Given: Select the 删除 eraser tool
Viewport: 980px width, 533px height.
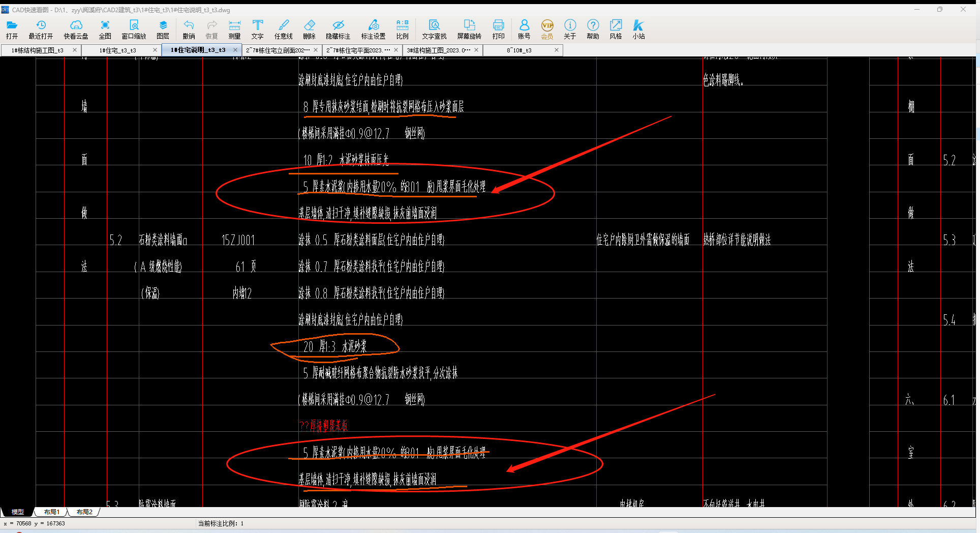Looking at the screenshot, I should [309, 29].
